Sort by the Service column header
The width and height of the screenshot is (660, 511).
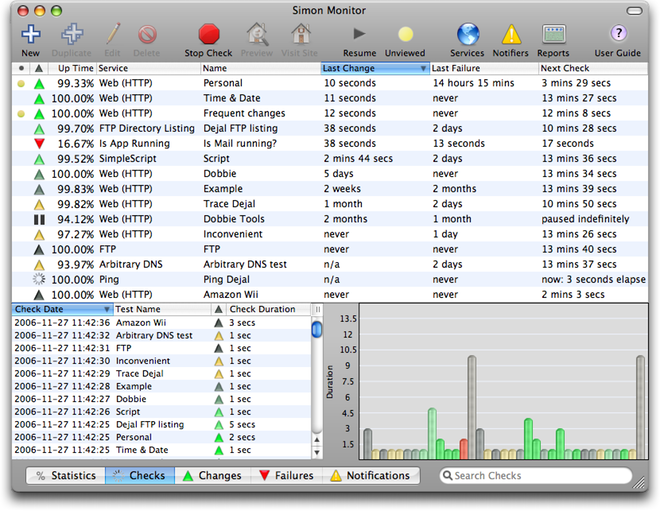[148, 68]
